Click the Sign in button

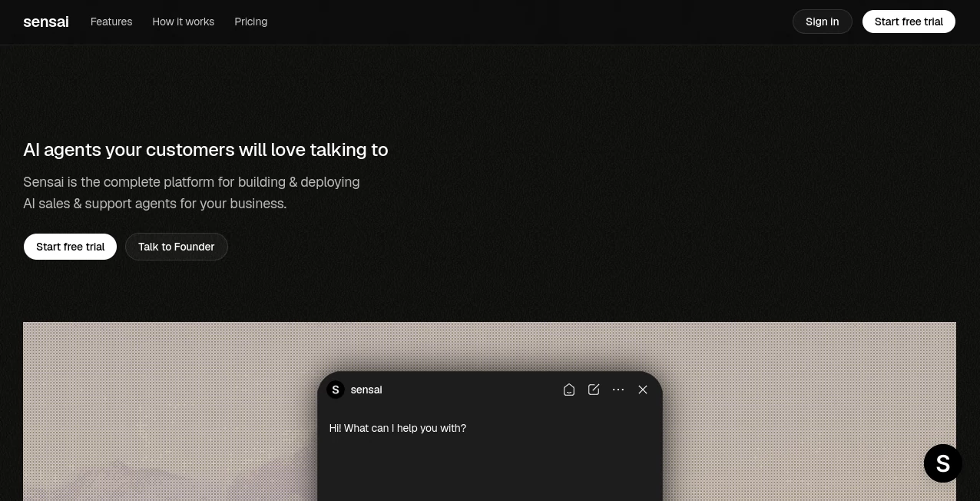[823, 22]
